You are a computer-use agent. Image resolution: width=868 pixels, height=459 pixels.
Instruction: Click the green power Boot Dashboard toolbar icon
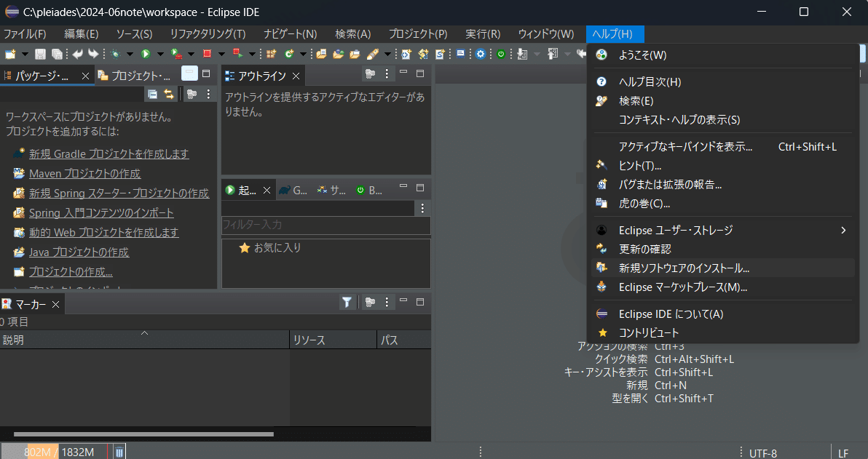(501, 54)
